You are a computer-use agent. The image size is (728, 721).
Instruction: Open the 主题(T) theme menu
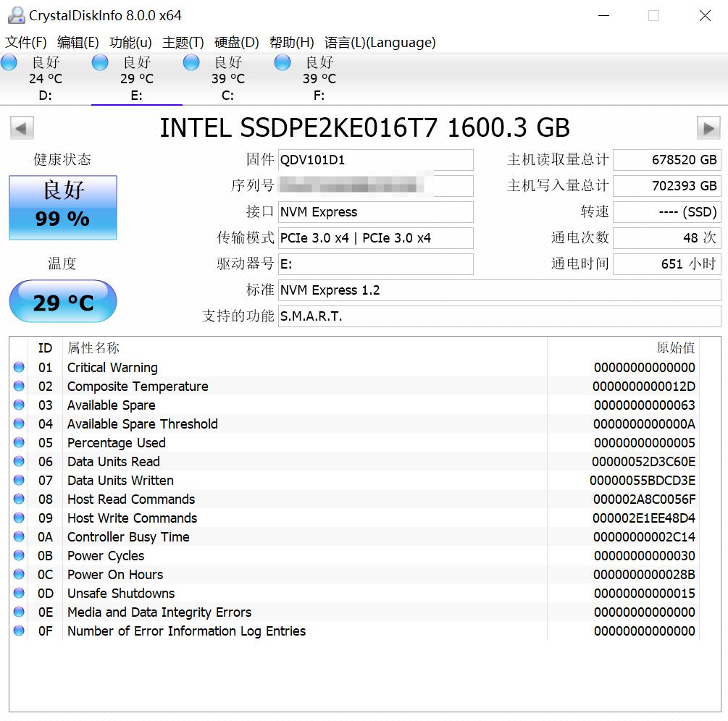182,43
